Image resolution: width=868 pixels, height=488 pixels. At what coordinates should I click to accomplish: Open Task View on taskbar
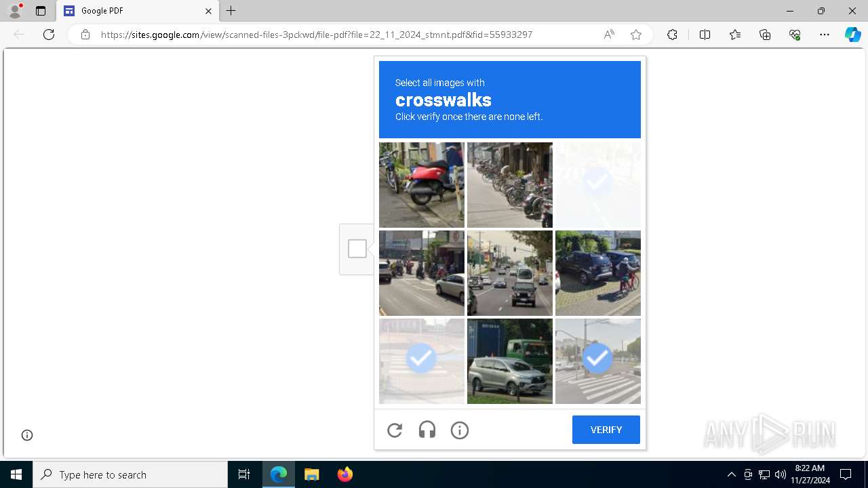coord(244,474)
